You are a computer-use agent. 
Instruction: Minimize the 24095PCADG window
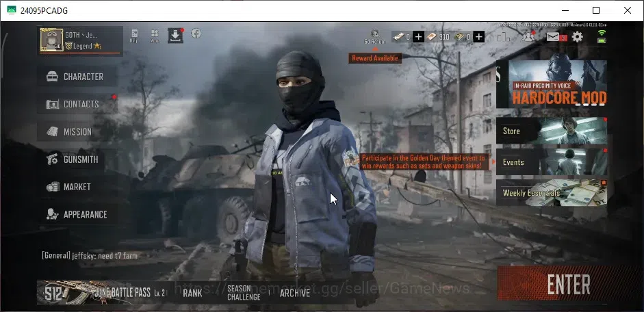tap(565, 10)
